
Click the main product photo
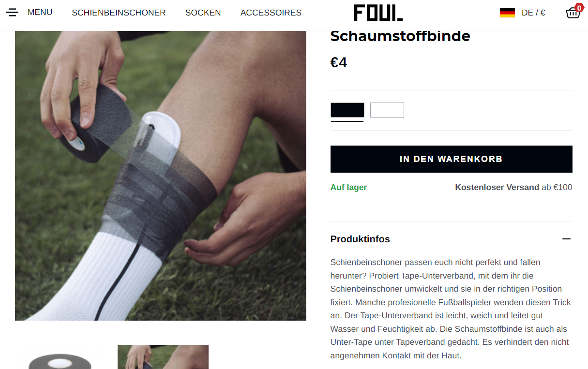[x=161, y=176]
